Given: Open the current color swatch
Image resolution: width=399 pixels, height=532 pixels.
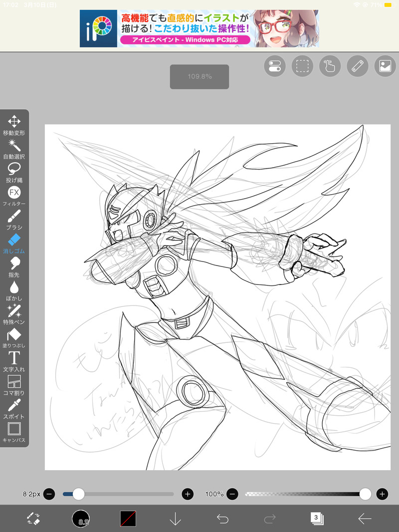Looking at the screenshot, I should pyautogui.click(x=128, y=519).
